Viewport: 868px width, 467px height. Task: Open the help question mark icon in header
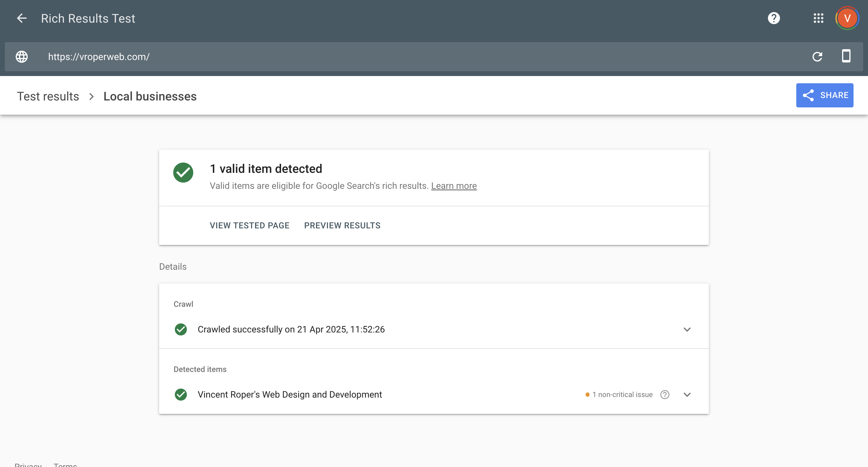[774, 18]
